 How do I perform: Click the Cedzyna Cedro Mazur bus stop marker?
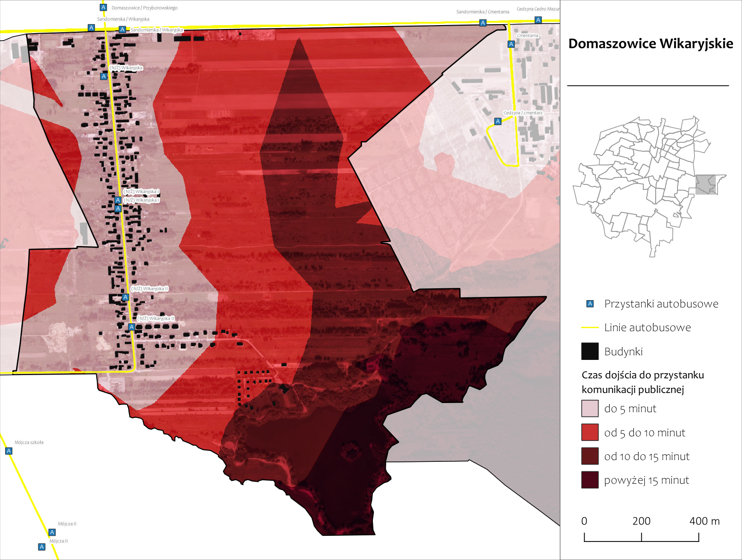[538, 20]
